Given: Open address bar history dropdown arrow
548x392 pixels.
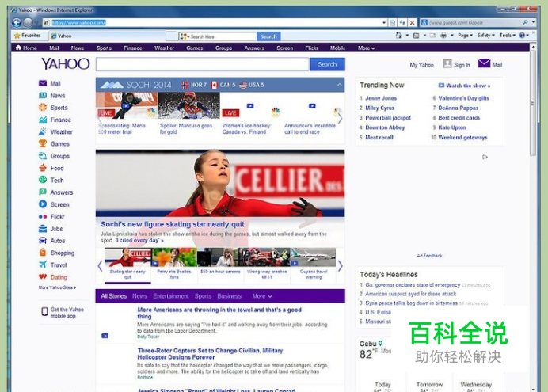Looking at the screenshot, I should pyautogui.click(x=384, y=23).
